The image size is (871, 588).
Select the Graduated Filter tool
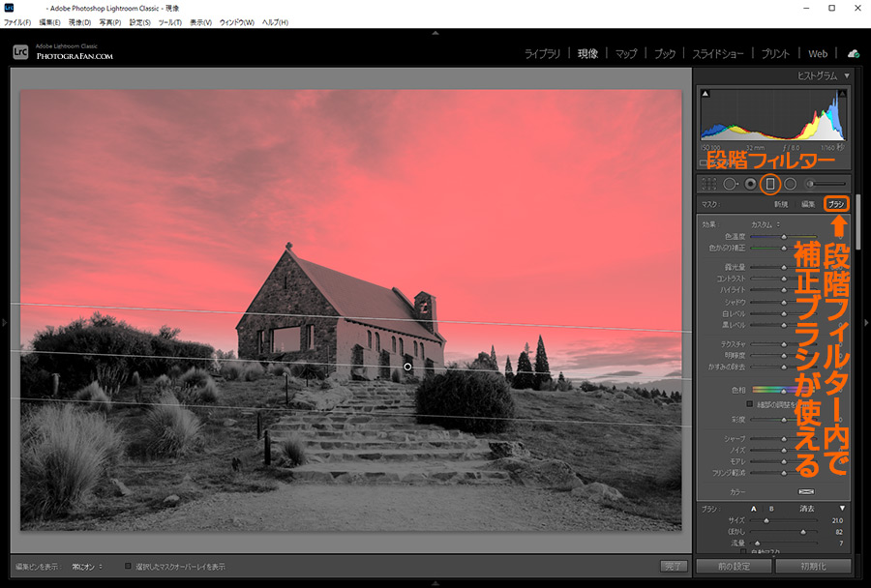coord(770,184)
